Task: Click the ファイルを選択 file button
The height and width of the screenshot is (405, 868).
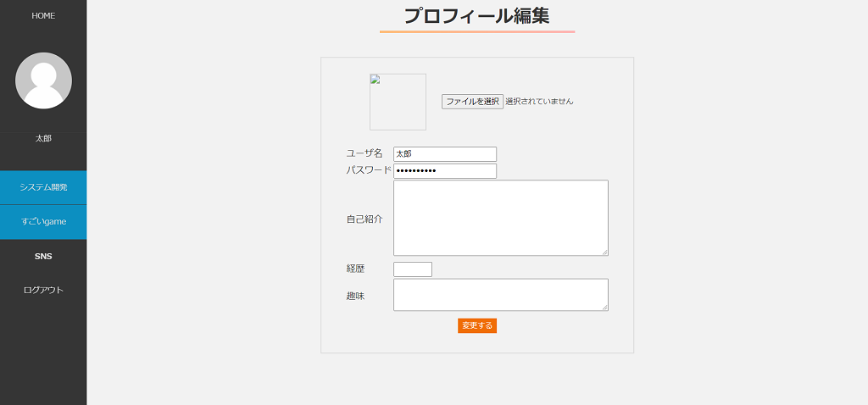Action: [472, 102]
